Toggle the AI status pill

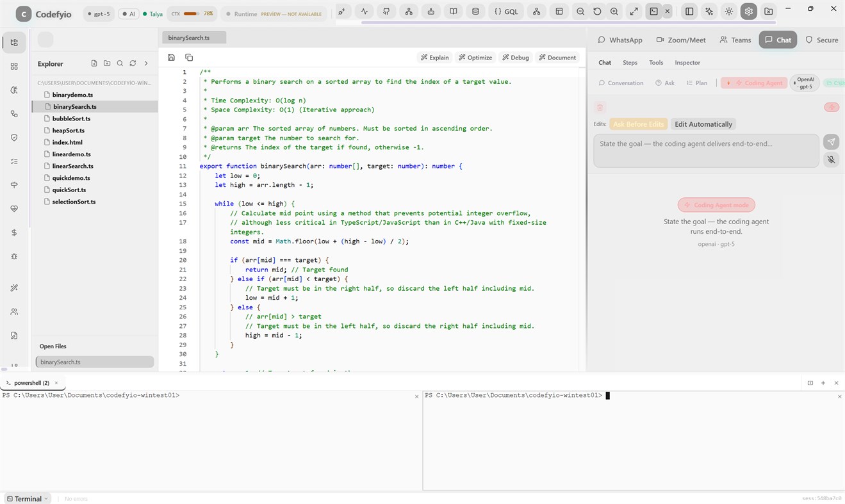129,13
